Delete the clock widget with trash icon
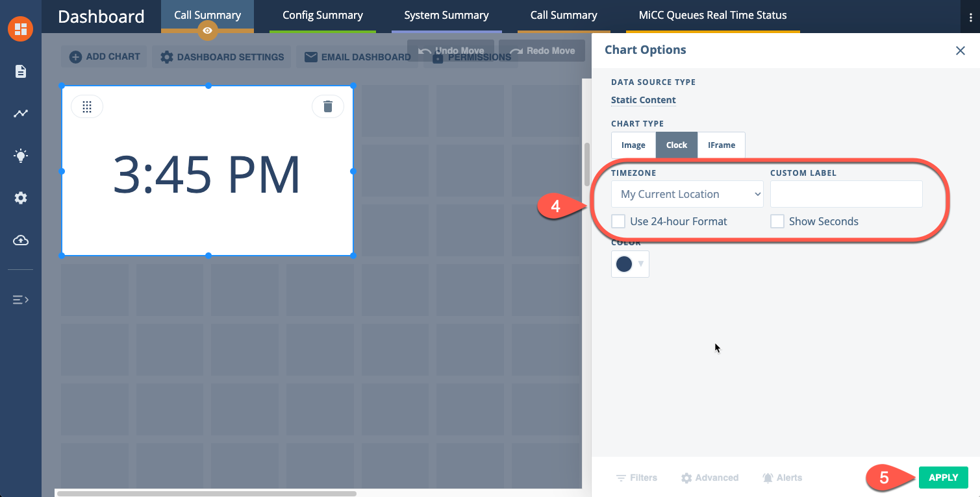 click(328, 106)
